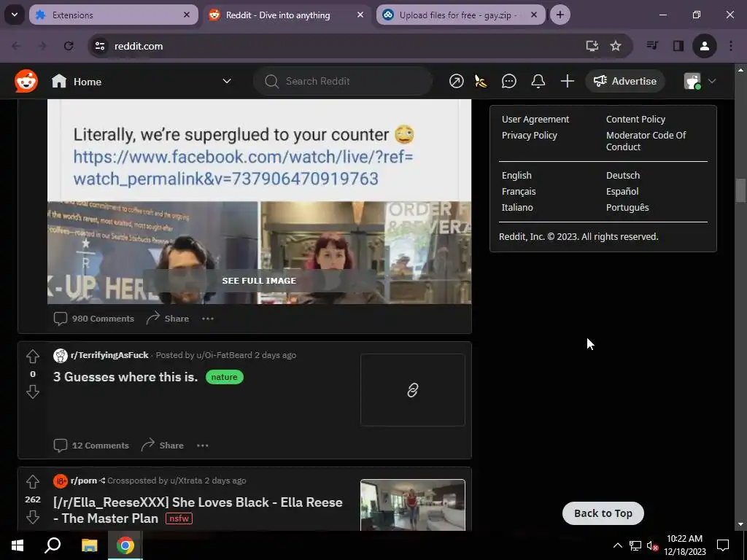Click the plus Create Post icon
Screen dimensions: 747x560
tap(567, 82)
